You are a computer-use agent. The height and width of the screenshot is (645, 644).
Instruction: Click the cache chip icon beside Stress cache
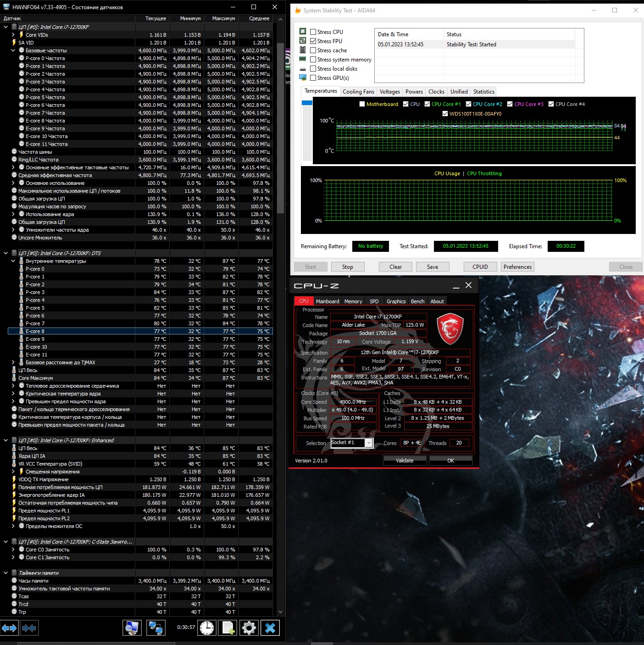point(303,50)
